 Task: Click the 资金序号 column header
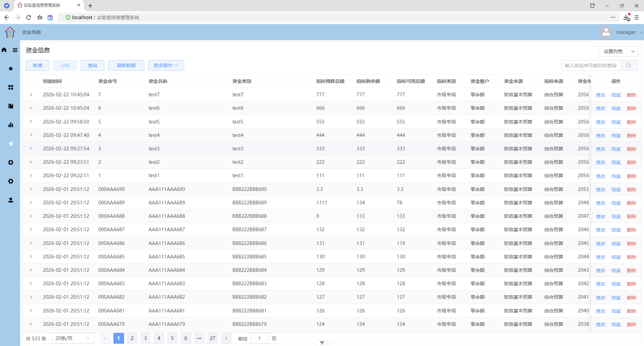click(108, 81)
